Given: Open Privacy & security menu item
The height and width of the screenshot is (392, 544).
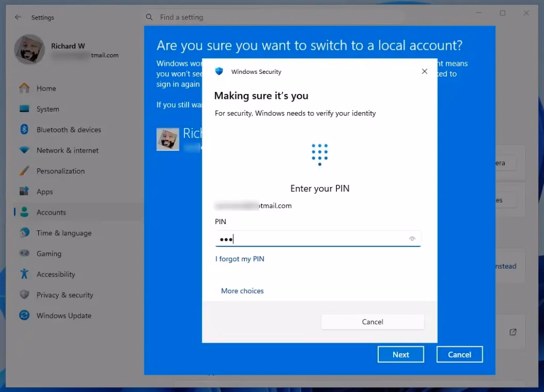Looking at the screenshot, I should click(65, 295).
